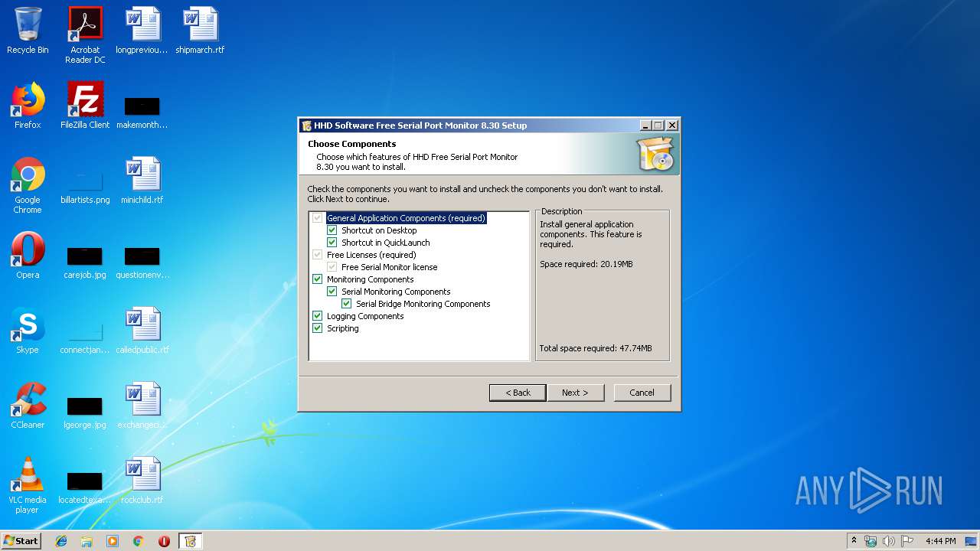Viewport: 980px width, 551px height.
Task: Select the exchangeci document icon
Action: click(x=142, y=406)
